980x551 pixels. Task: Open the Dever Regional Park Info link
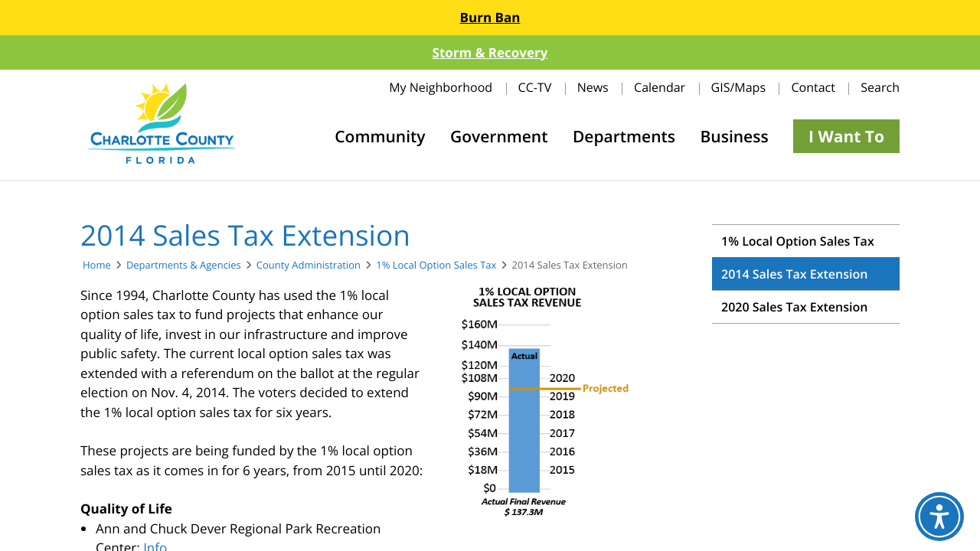coord(155,546)
